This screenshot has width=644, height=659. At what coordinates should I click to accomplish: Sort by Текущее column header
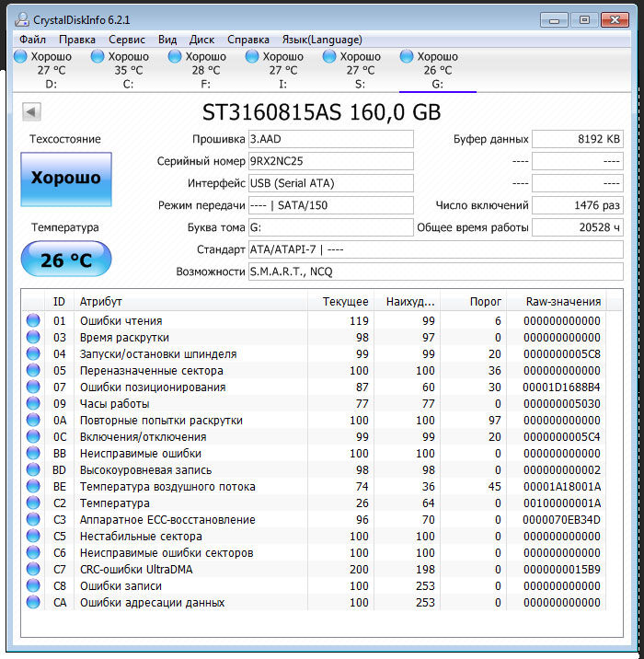(x=340, y=301)
